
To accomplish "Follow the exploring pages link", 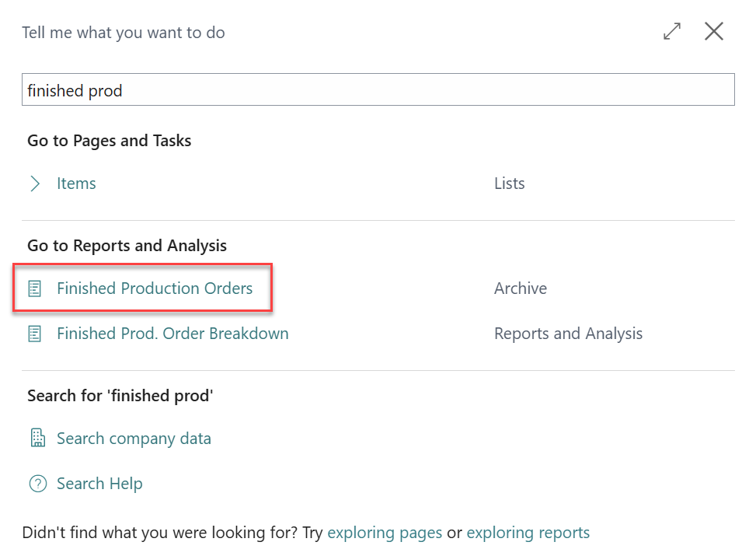I will (x=385, y=533).
